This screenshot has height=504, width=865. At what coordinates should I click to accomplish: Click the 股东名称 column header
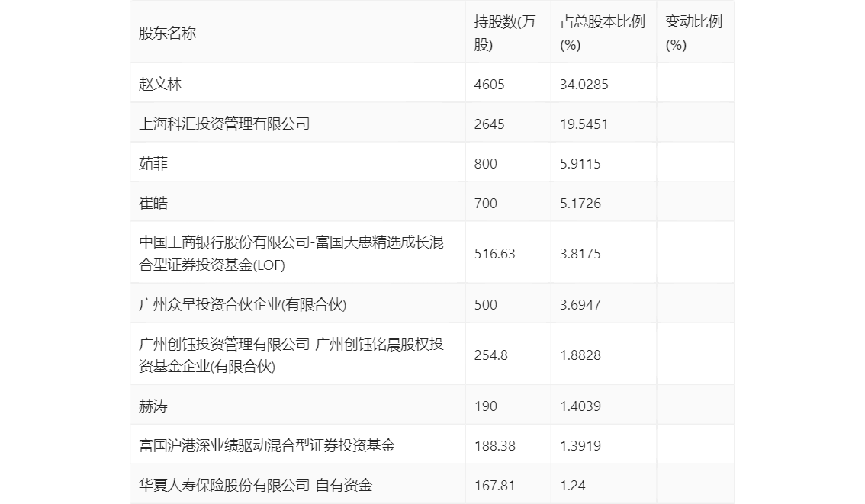coord(167,34)
